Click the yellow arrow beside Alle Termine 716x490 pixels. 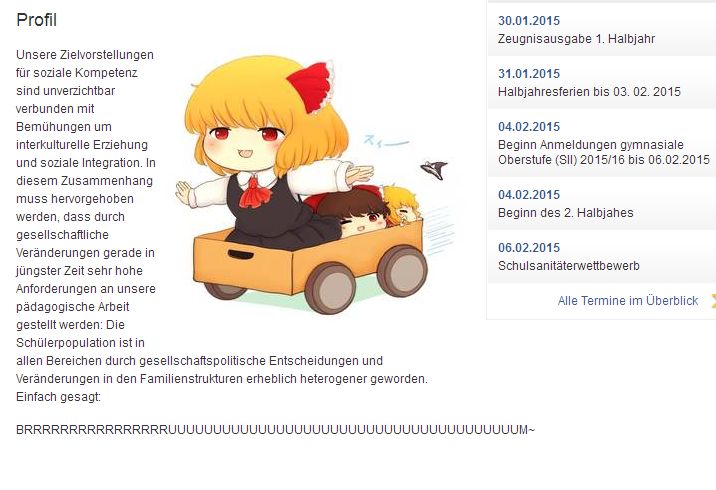point(713,300)
